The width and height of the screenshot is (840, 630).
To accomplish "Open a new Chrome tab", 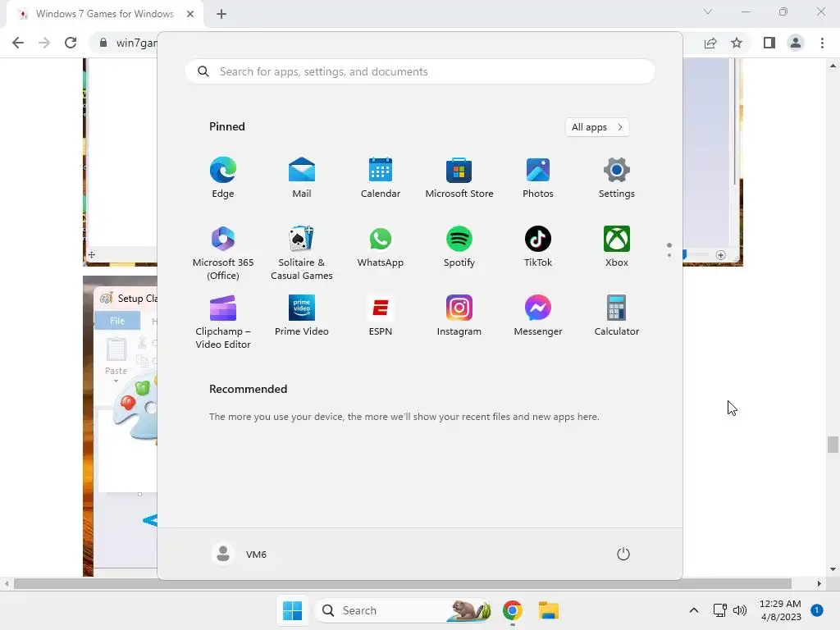I will click(x=221, y=14).
